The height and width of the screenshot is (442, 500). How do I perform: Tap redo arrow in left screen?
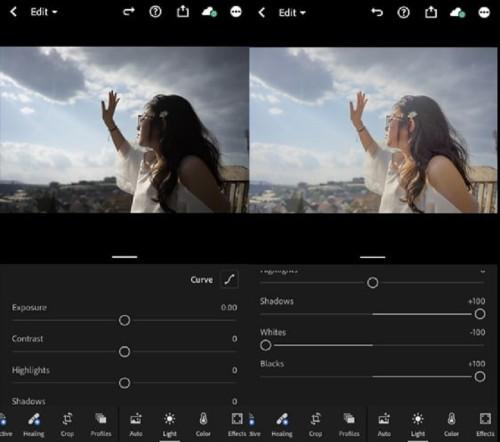(129, 12)
